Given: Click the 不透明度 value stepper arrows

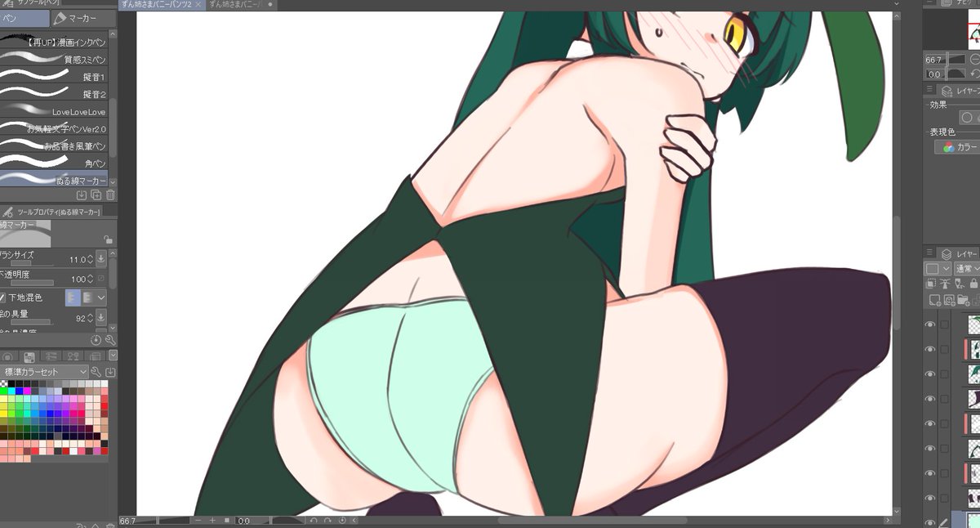Looking at the screenshot, I should [x=90, y=279].
